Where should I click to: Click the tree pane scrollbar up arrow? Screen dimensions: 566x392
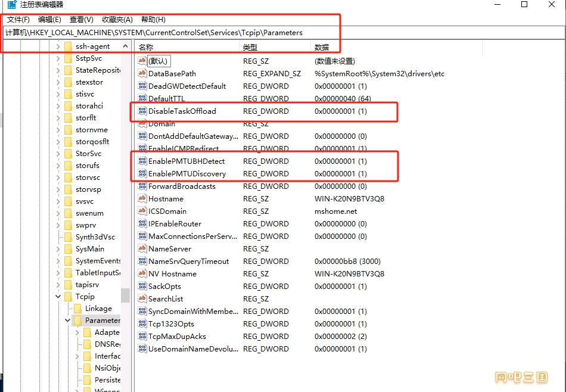click(x=125, y=46)
